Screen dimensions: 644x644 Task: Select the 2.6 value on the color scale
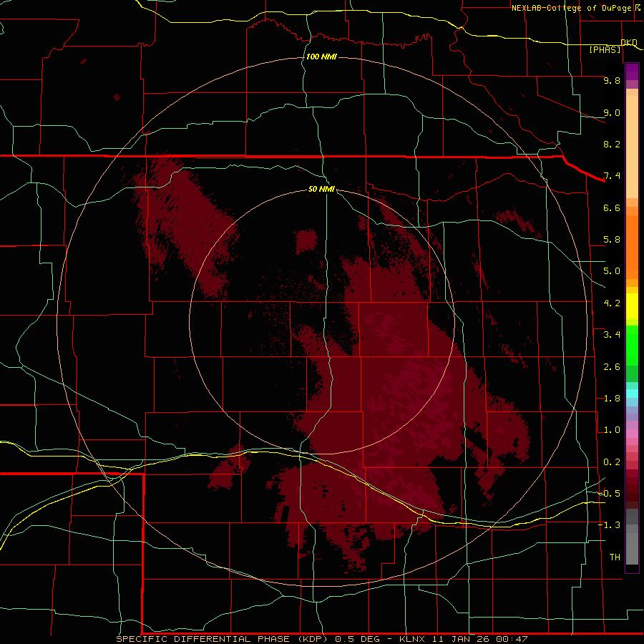click(612, 367)
